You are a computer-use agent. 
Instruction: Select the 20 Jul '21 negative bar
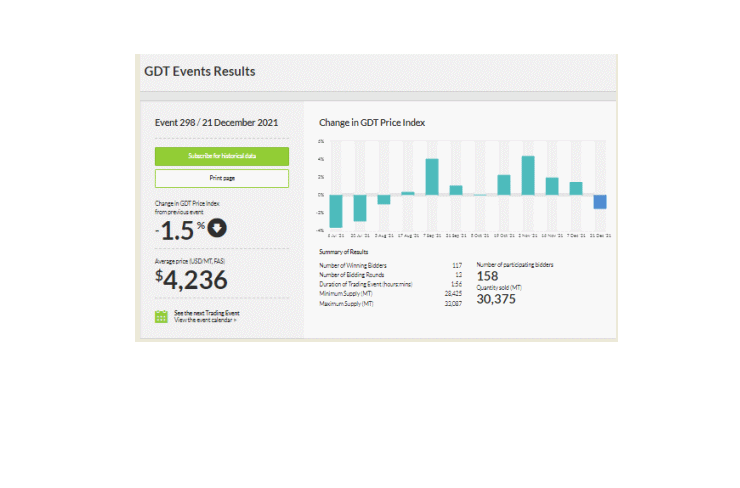click(x=360, y=208)
